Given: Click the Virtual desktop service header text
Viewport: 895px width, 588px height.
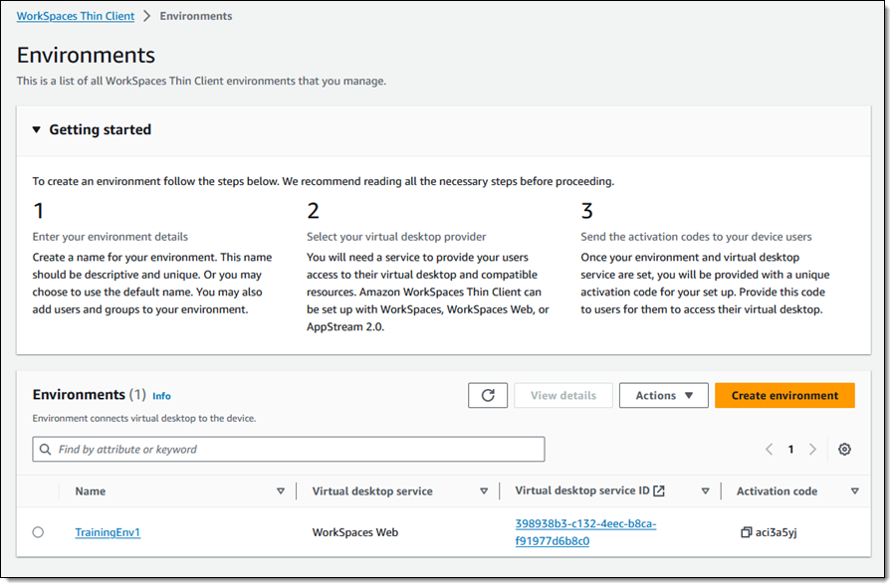Looking at the screenshot, I should (372, 491).
